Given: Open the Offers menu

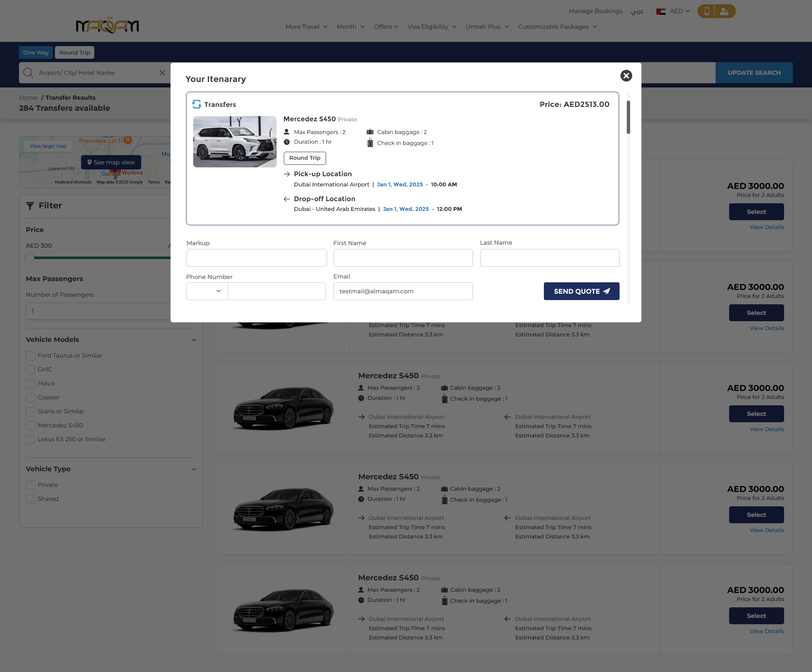Looking at the screenshot, I should (x=386, y=27).
